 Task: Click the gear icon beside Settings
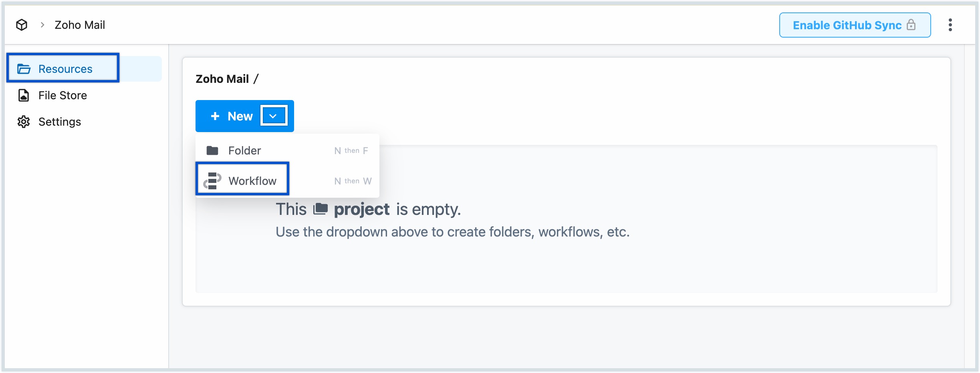pyautogui.click(x=24, y=122)
